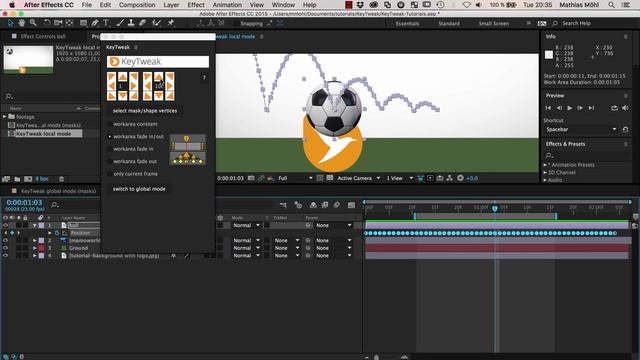640x360 pixels.
Task: Hide the Ground layer eye icon
Action: point(5,248)
